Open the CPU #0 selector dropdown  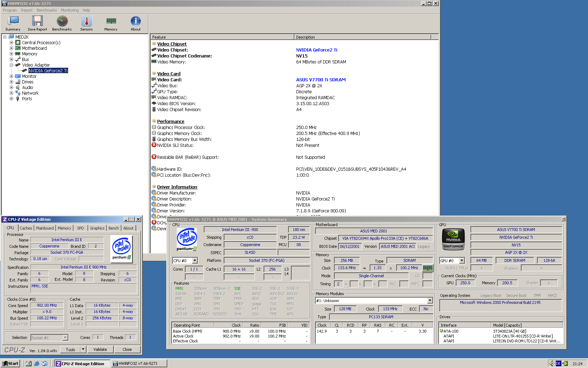click(195, 260)
